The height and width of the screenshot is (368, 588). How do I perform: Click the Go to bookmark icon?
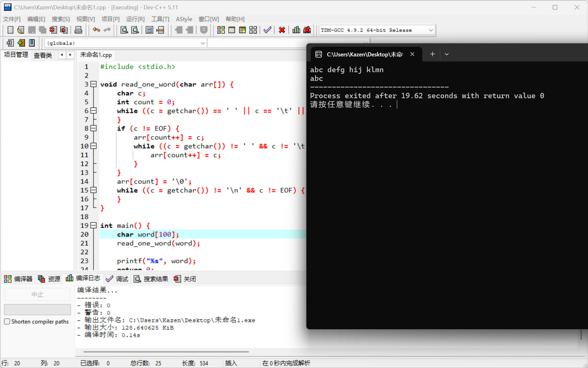coord(32,43)
